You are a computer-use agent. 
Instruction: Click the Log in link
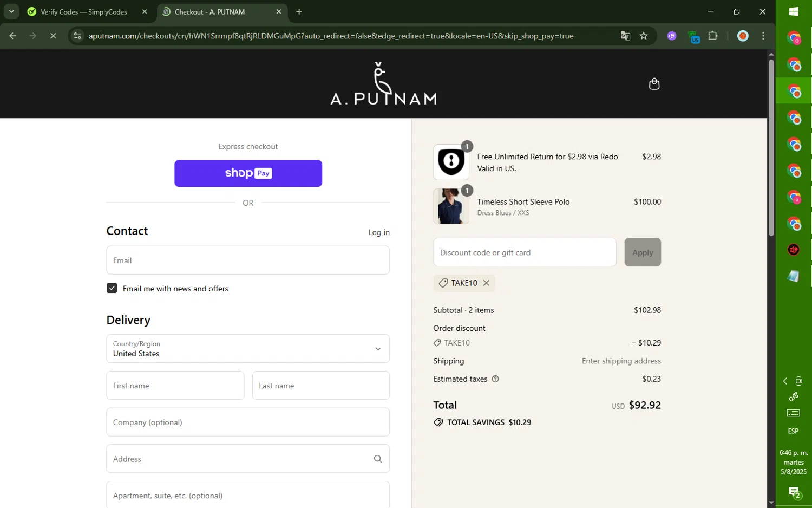pyautogui.click(x=379, y=232)
